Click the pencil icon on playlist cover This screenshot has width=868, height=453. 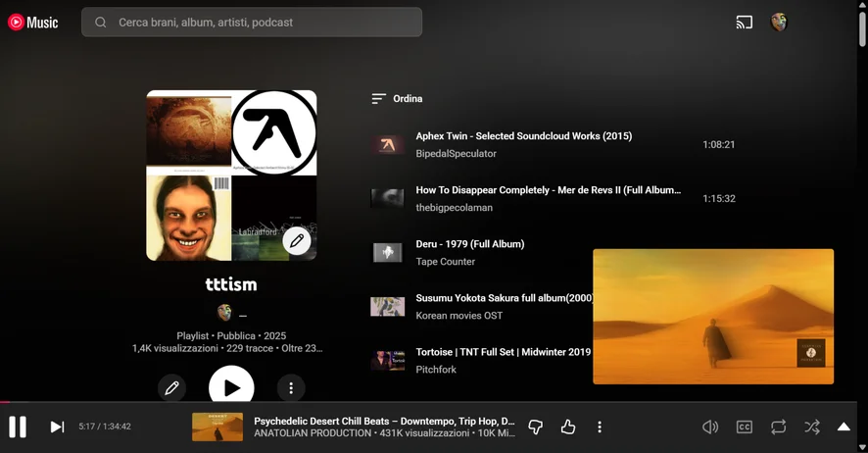point(297,240)
